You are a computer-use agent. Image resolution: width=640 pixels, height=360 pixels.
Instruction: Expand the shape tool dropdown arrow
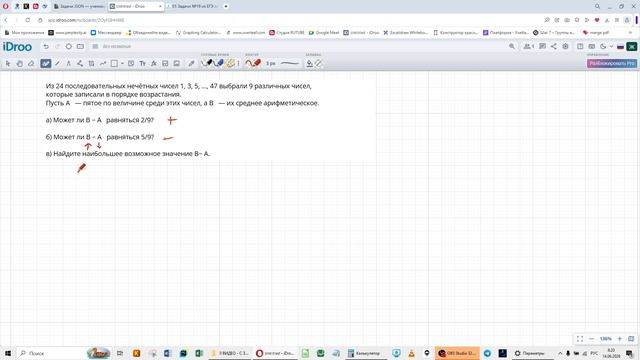pyautogui.click(x=122, y=63)
